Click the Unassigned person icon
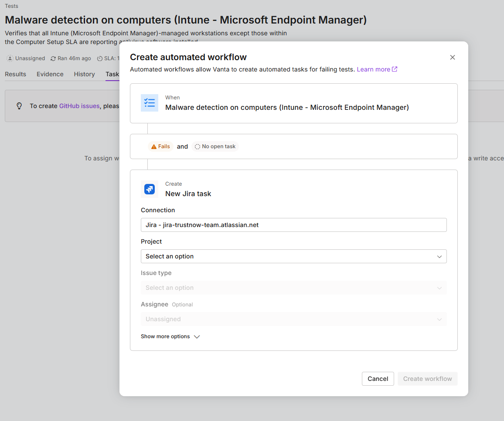This screenshot has height=421, width=504. [x=10, y=58]
